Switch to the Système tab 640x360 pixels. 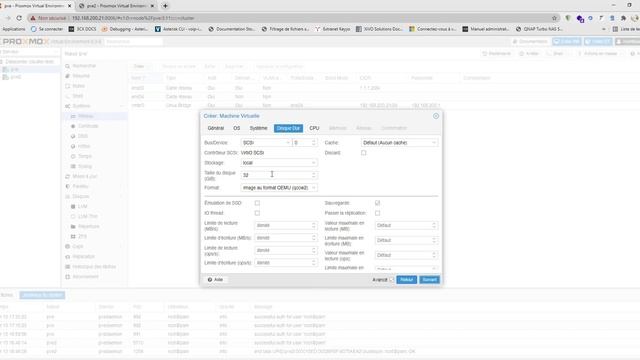[x=258, y=128]
